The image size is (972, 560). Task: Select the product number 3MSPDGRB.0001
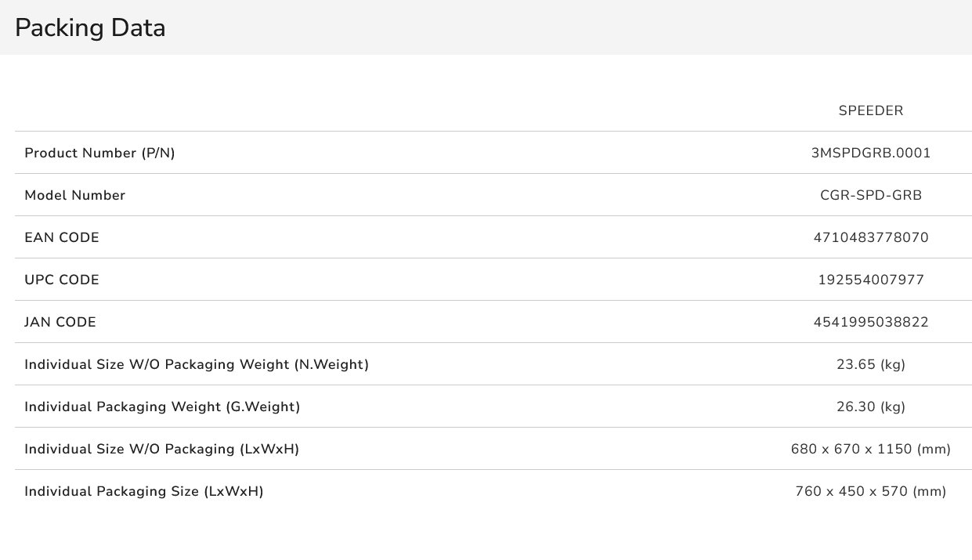point(871,153)
